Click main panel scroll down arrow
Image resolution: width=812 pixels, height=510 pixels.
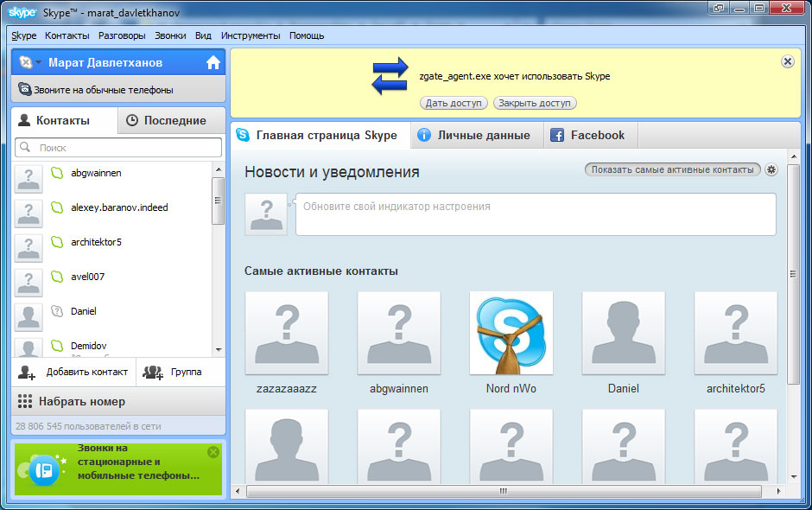(794, 477)
